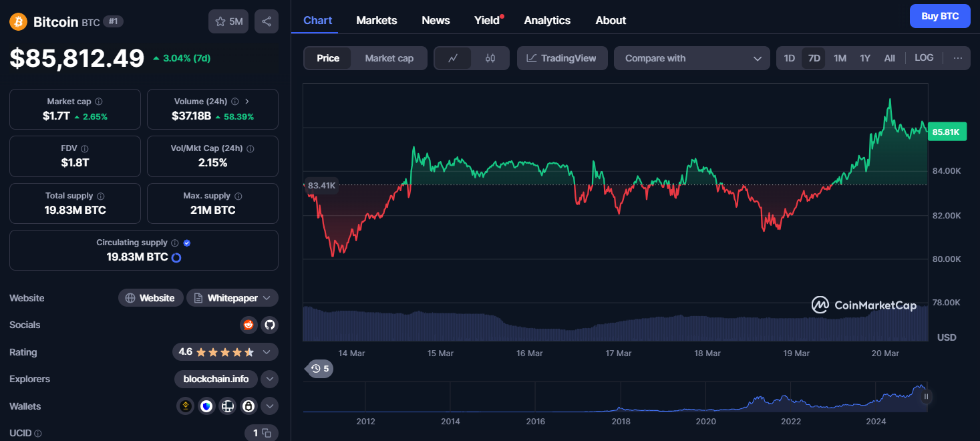Click the padlock wallet icon
The height and width of the screenshot is (441, 980).
point(249,406)
